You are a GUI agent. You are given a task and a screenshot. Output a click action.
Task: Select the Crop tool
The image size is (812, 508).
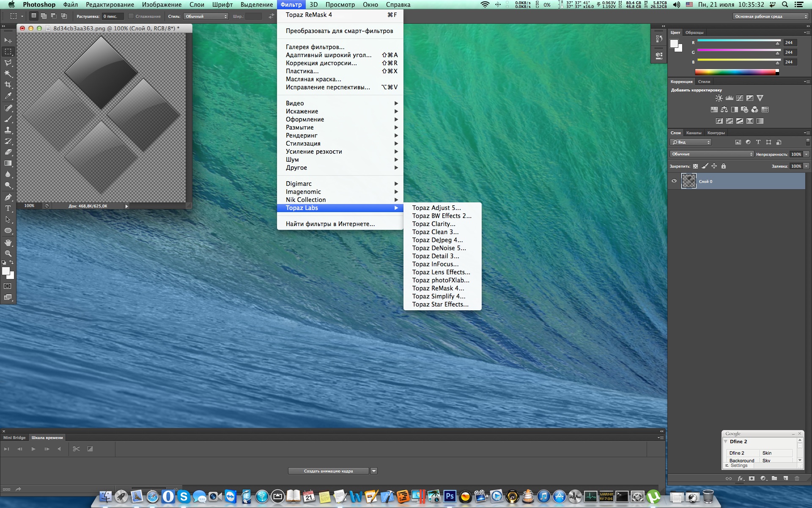tap(8, 85)
